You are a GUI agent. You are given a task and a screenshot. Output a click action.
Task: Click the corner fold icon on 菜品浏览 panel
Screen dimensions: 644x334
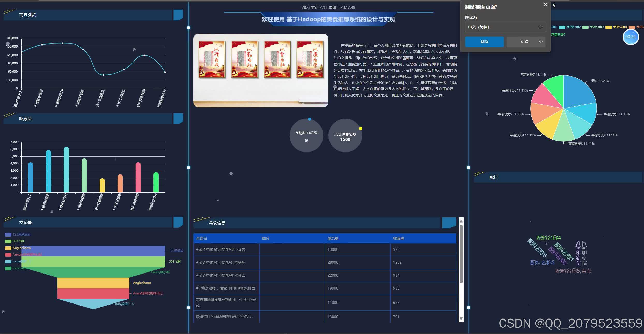coord(178,15)
